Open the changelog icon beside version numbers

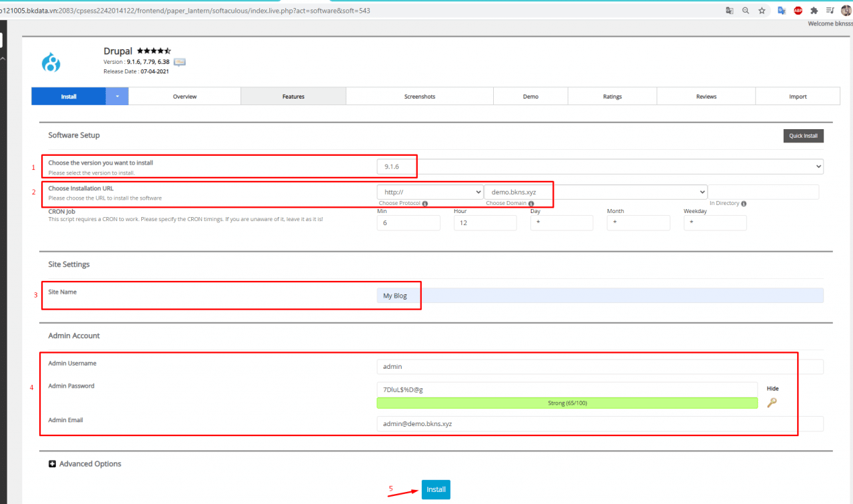click(x=180, y=62)
